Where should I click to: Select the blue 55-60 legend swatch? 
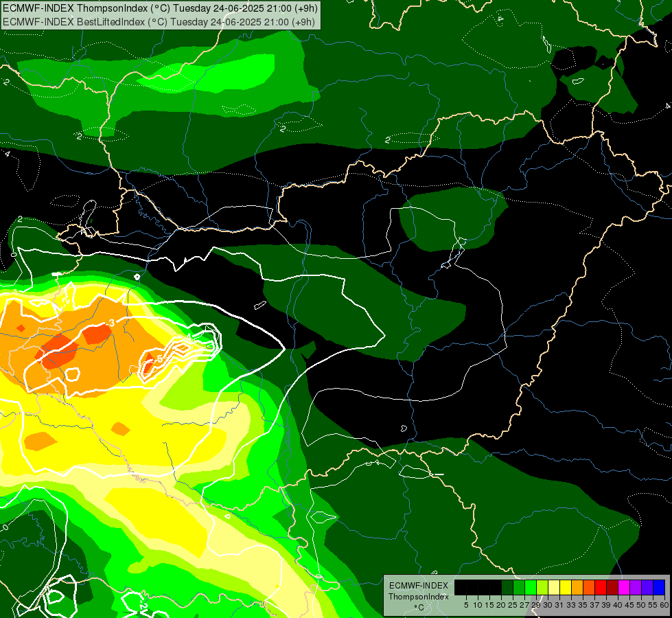coord(659,587)
